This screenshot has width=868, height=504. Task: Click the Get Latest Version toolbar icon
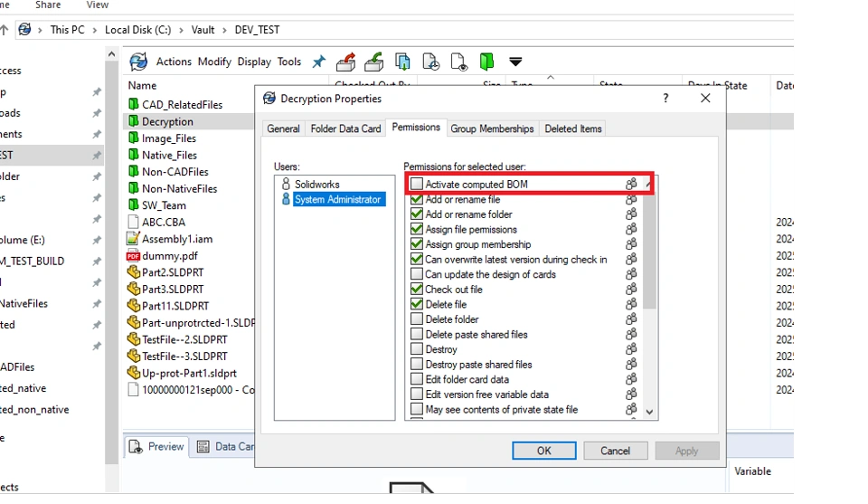[402, 62]
